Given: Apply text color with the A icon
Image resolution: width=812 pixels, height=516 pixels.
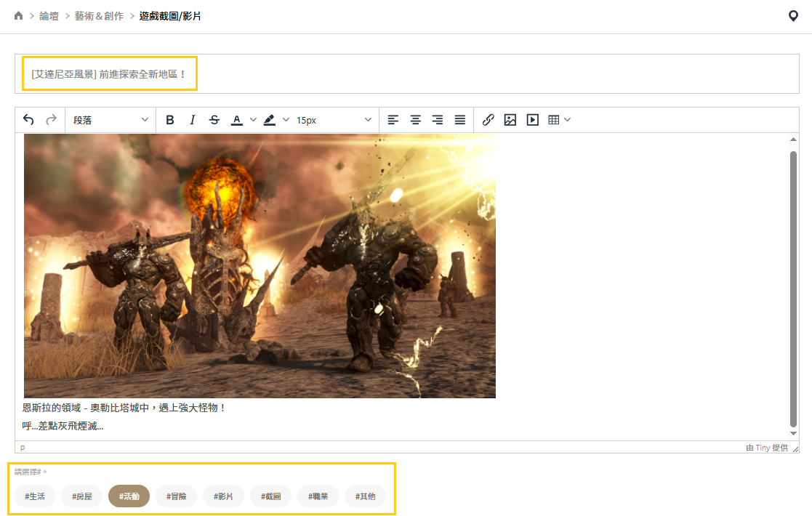Looking at the screenshot, I should point(237,120).
